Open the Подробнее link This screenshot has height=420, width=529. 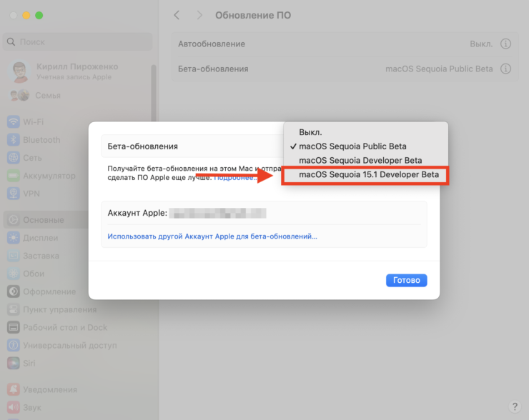click(235, 178)
